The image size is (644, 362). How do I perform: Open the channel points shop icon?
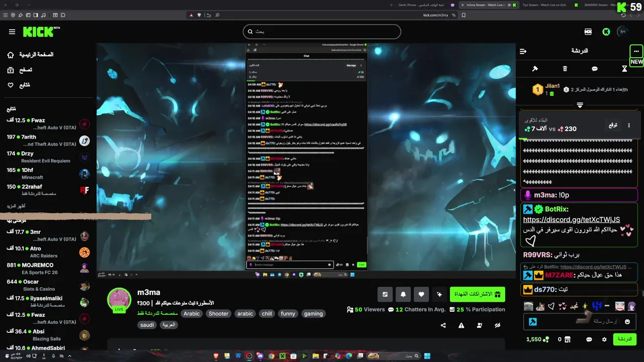(x=568, y=339)
